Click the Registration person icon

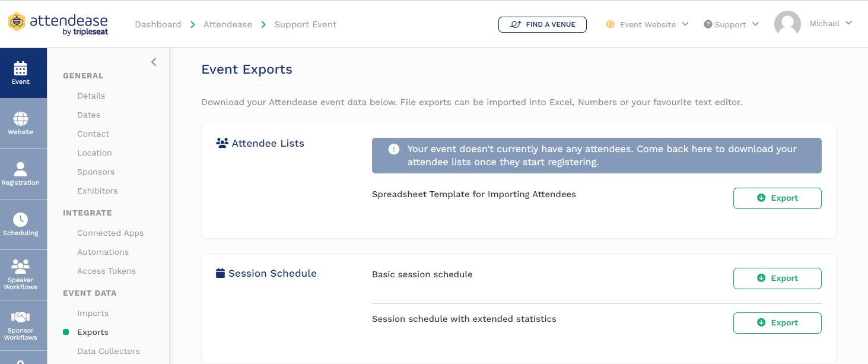click(20, 169)
